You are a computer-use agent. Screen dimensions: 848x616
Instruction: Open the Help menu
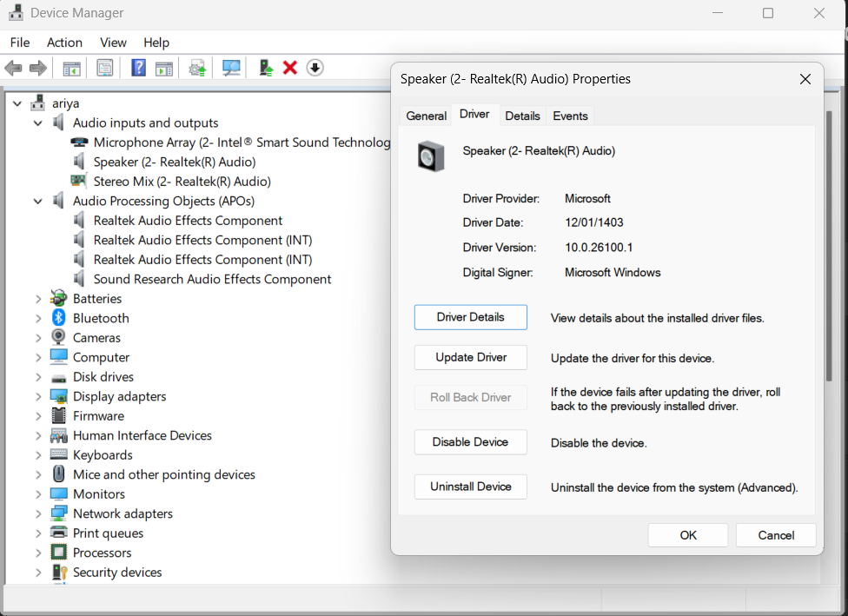(156, 43)
